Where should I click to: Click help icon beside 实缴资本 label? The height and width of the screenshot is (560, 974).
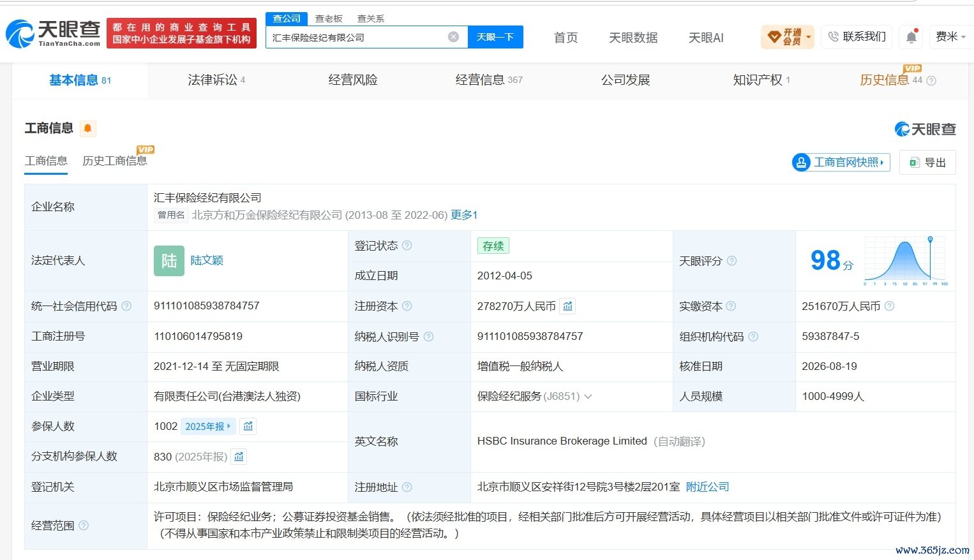pyautogui.click(x=731, y=306)
